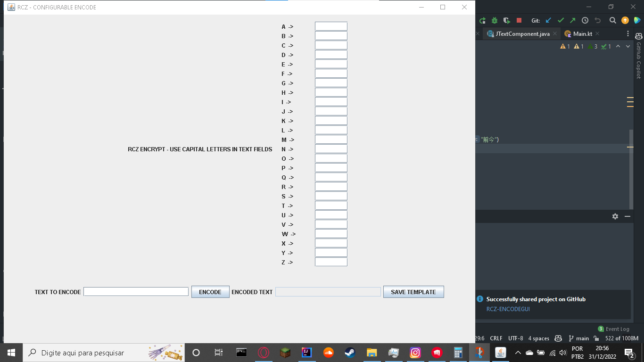
Task: Click the warnings count inspection widget
Action: click(x=586, y=46)
